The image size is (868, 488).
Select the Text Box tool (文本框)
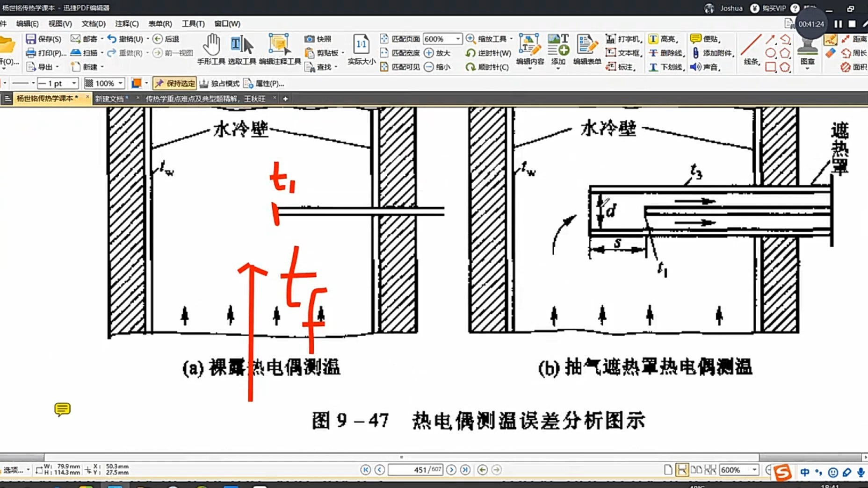624,53
